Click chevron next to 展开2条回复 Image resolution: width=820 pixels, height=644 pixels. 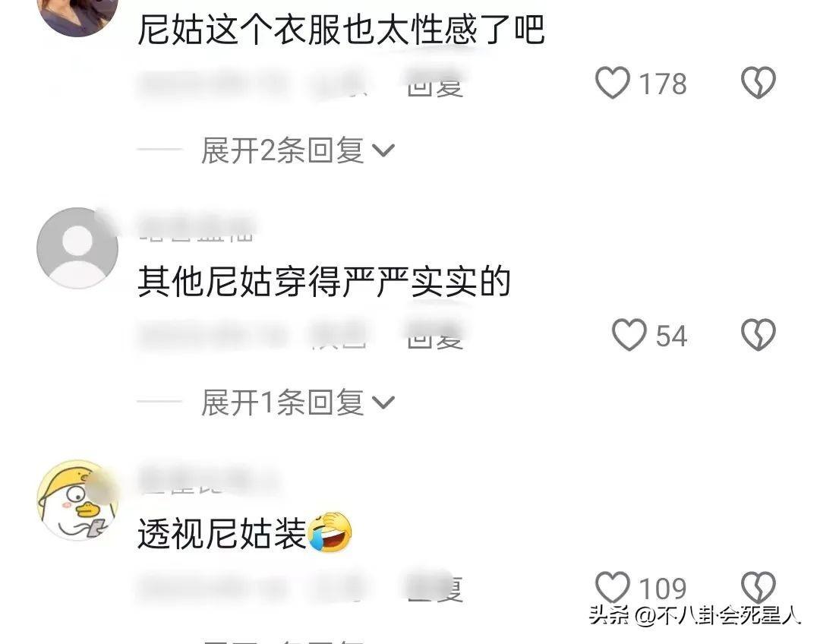pyautogui.click(x=383, y=150)
